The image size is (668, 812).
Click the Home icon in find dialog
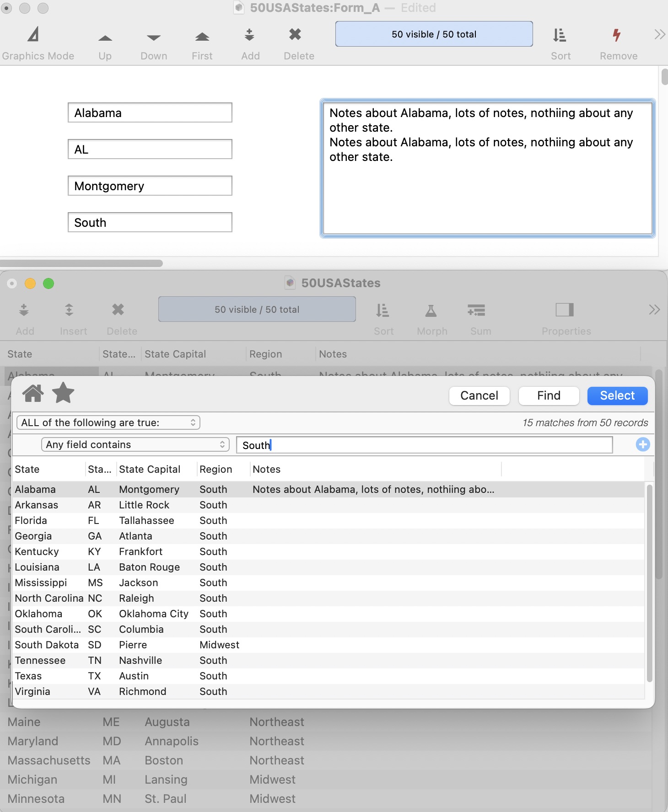pos(33,393)
